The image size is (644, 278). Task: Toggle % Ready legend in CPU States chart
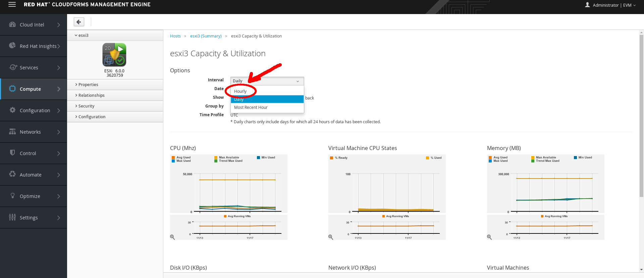click(339, 158)
